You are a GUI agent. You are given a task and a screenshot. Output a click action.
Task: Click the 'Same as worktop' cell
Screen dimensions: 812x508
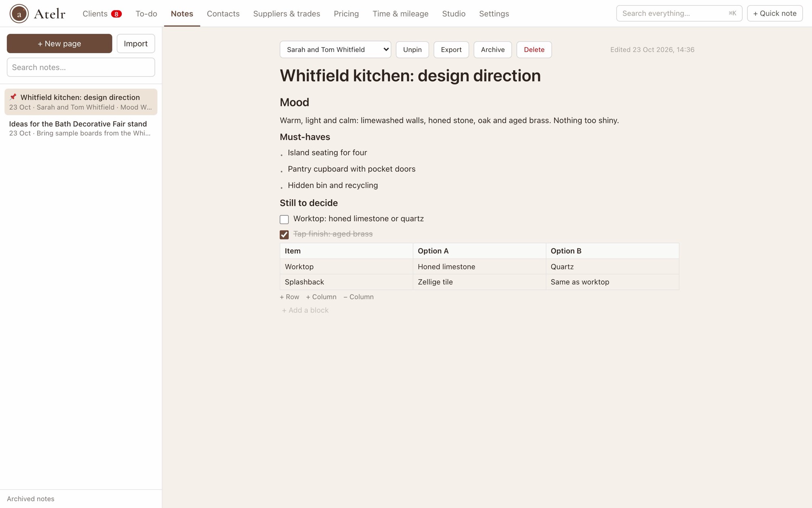click(612, 282)
